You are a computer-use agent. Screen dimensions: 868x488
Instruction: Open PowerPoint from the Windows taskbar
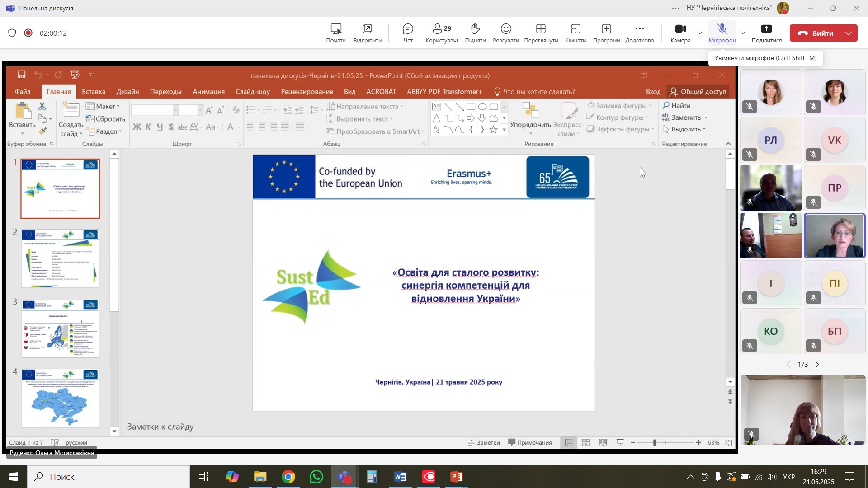click(457, 477)
